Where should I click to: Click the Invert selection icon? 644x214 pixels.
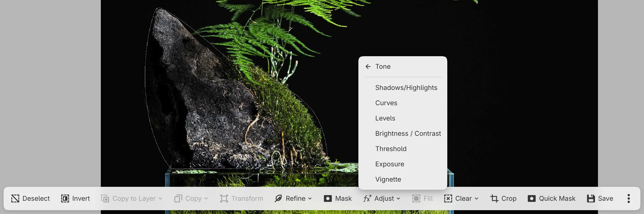65,198
